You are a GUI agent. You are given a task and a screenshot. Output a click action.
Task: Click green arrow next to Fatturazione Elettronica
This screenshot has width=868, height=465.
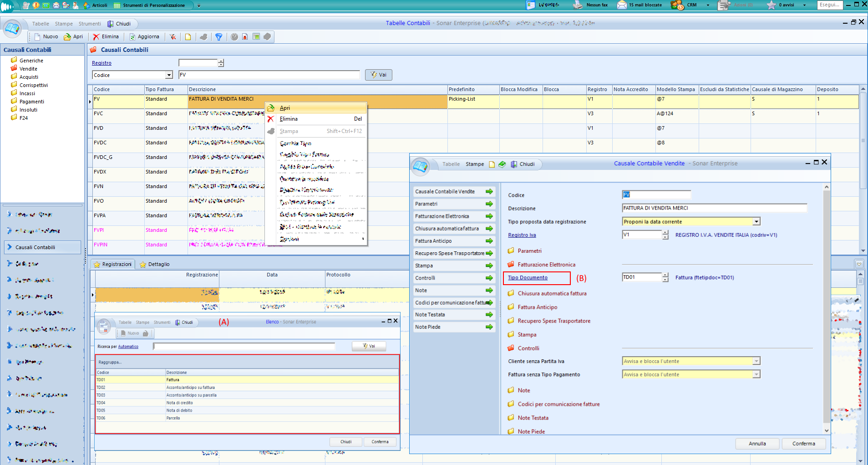(489, 216)
